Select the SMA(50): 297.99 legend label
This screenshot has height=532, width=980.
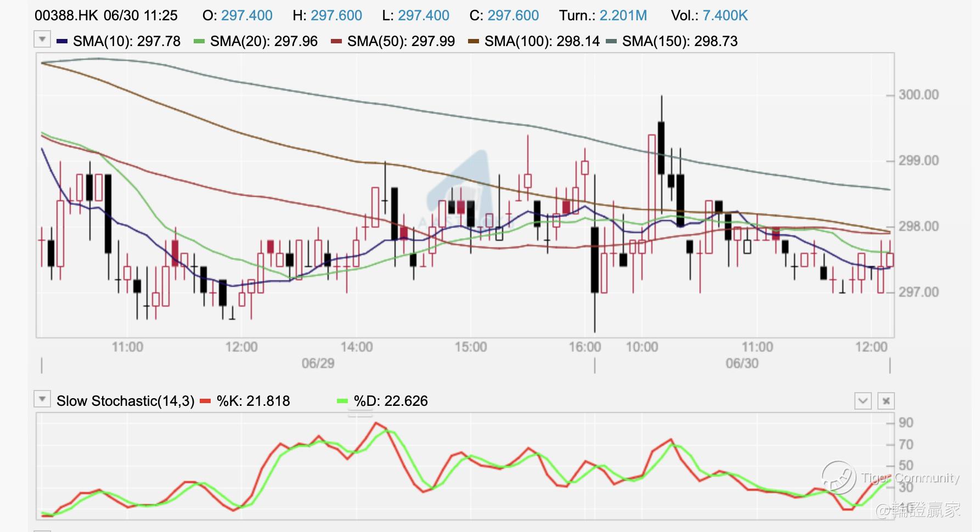coord(401,41)
